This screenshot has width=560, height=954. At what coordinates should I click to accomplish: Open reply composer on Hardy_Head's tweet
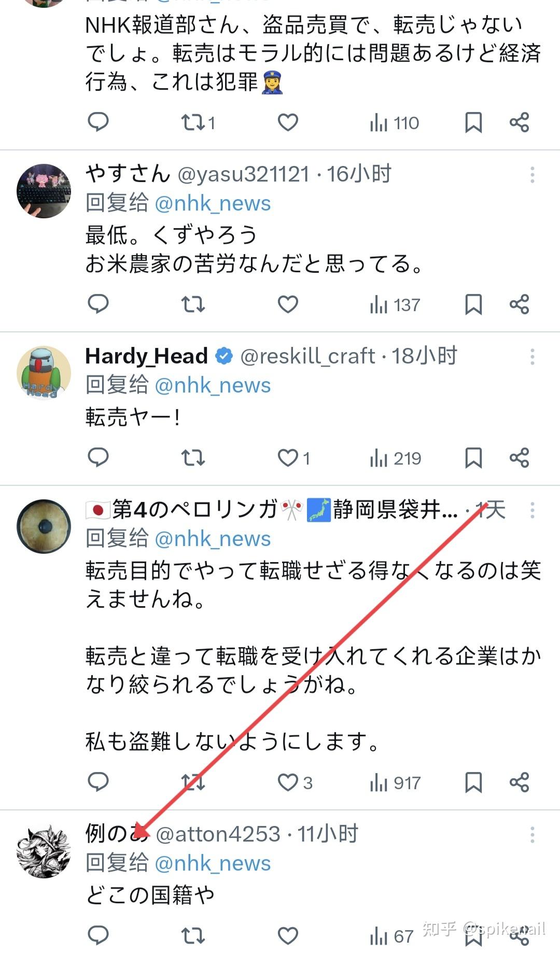pos(98,458)
